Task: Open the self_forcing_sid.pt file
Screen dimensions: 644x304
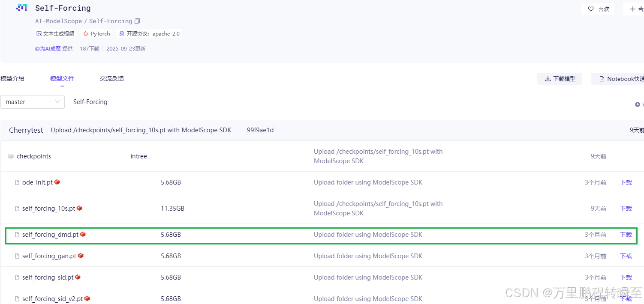Action: click(x=48, y=277)
